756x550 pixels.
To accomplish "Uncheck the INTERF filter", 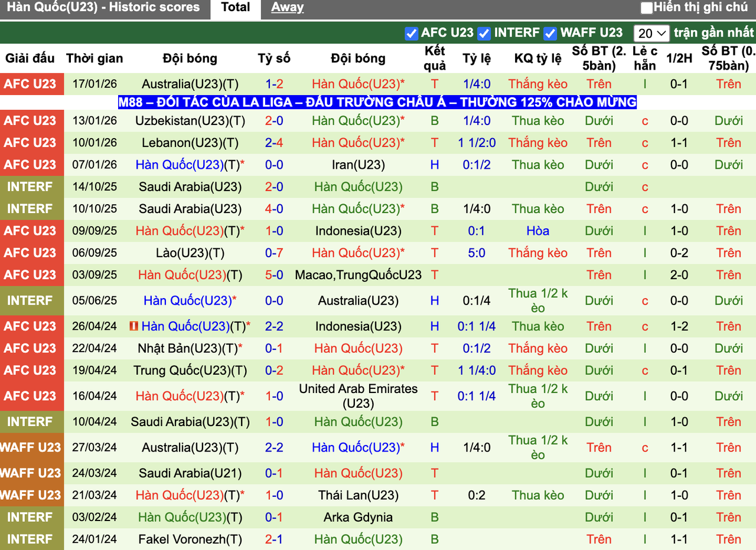I will click(484, 34).
